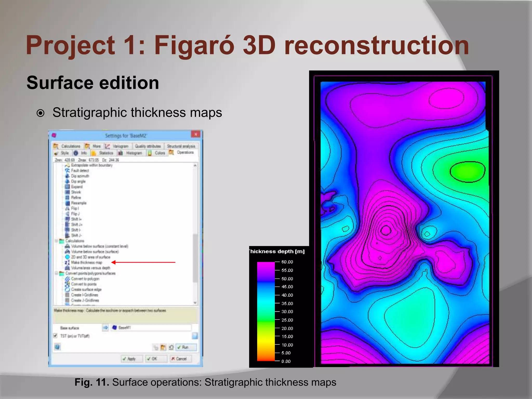532x399 pixels.
Task: Collapse the Convert points/polygons/surfaces folder
Action: point(56,273)
